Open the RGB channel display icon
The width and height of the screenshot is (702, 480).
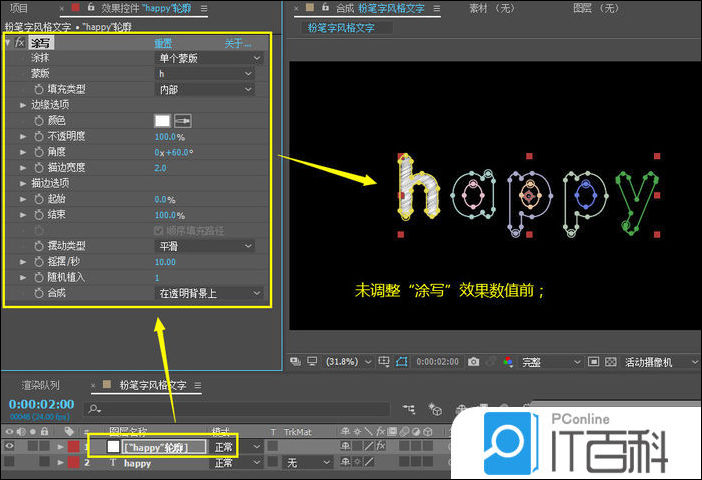pos(508,362)
